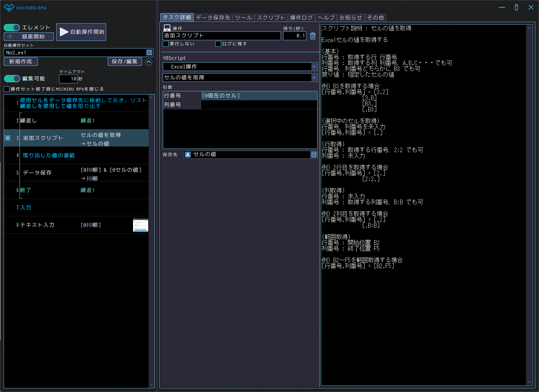Switch to the データ保存先 tab

pyautogui.click(x=213, y=18)
